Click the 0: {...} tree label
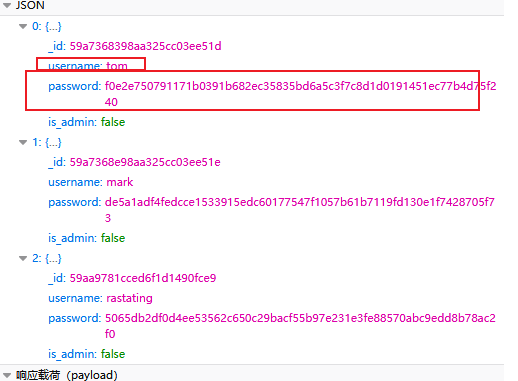The height and width of the screenshot is (381, 518). pyautogui.click(x=47, y=26)
